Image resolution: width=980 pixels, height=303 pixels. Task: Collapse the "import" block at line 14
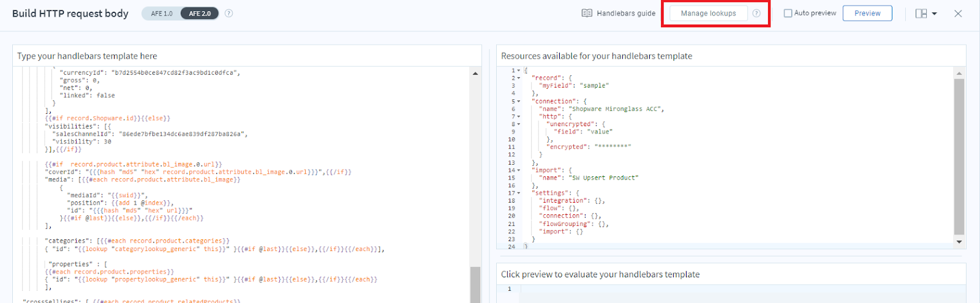pos(519,170)
